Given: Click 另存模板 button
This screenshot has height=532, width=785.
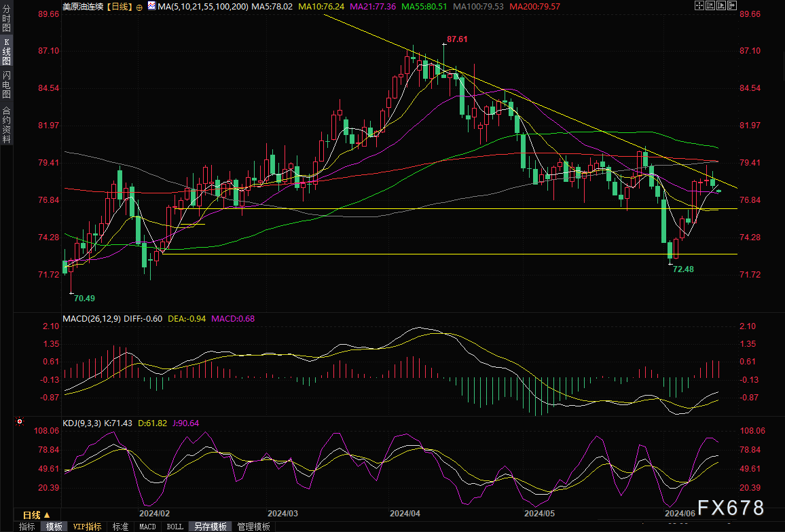Looking at the screenshot, I should (x=211, y=527).
